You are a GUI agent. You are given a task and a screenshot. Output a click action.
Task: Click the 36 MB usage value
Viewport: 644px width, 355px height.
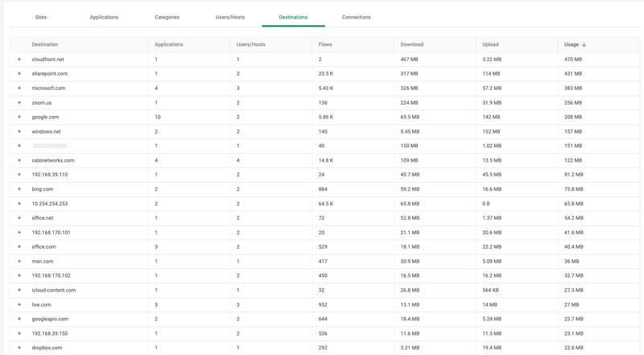(572, 262)
